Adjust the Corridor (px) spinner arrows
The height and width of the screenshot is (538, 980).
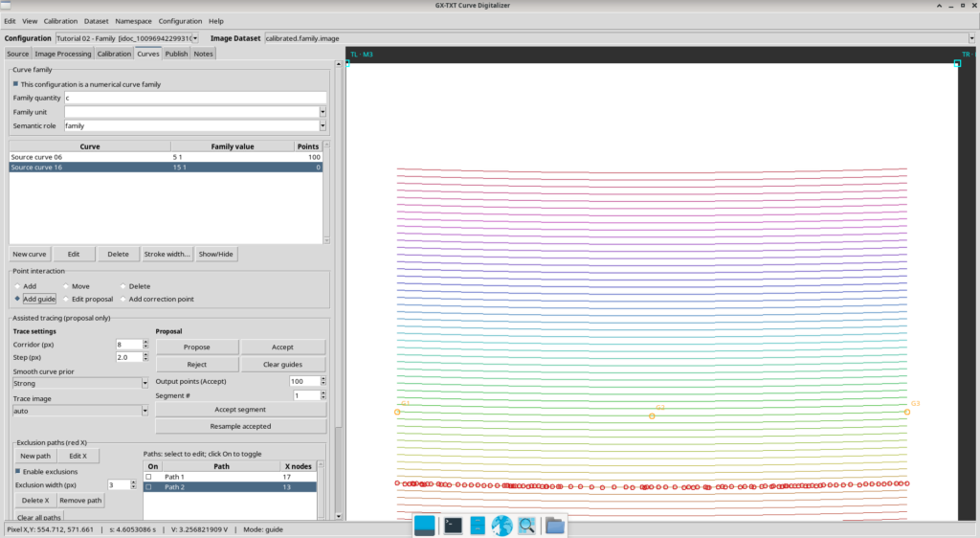[145, 345]
